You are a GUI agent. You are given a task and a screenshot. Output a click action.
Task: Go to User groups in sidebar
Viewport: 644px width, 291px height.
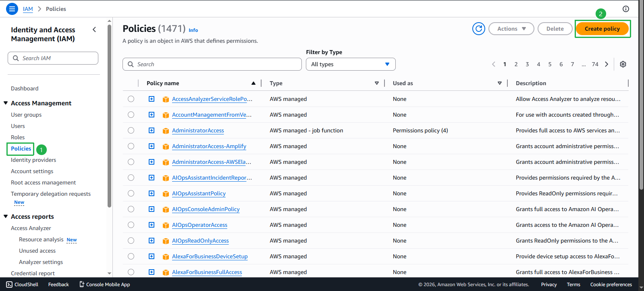tap(26, 115)
